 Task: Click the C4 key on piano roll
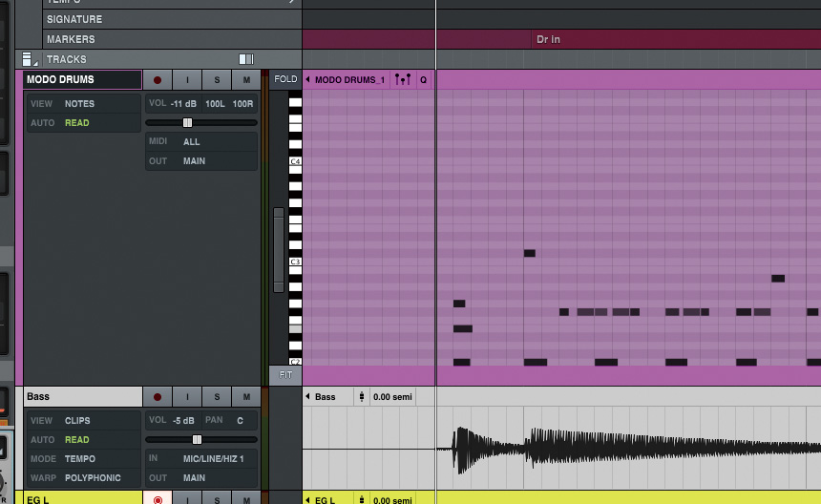pos(295,161)
